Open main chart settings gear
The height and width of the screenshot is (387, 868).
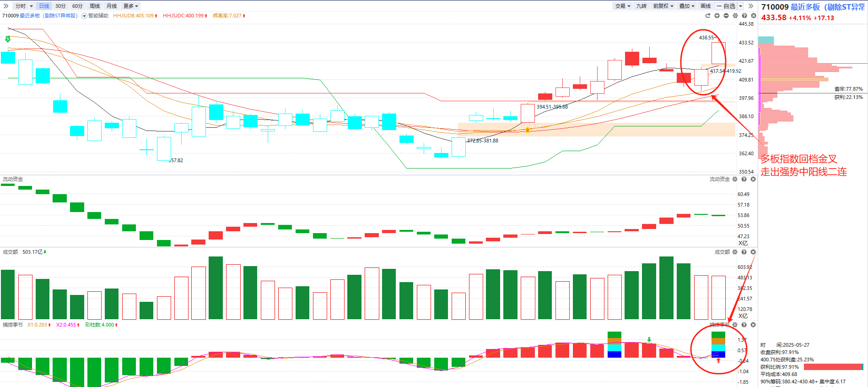[735, 16]
